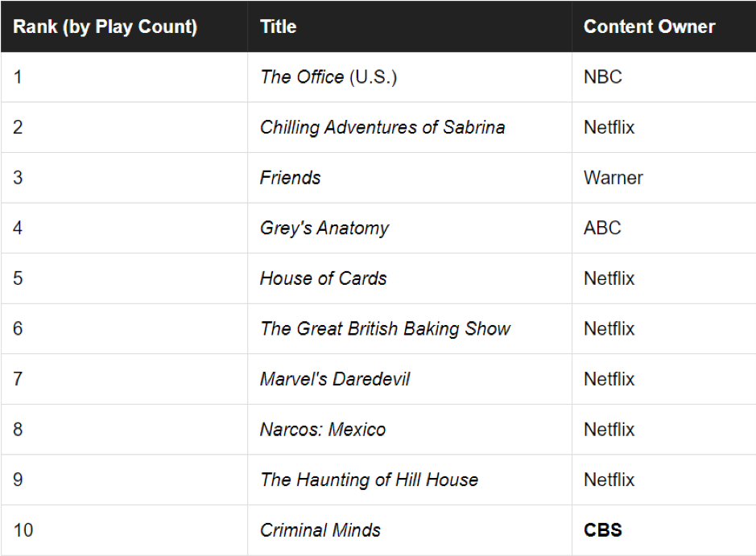This screenshot has height=556, width=756.
Task: Click the "Narcos: Mexico" title
Action: pos(323,429)
